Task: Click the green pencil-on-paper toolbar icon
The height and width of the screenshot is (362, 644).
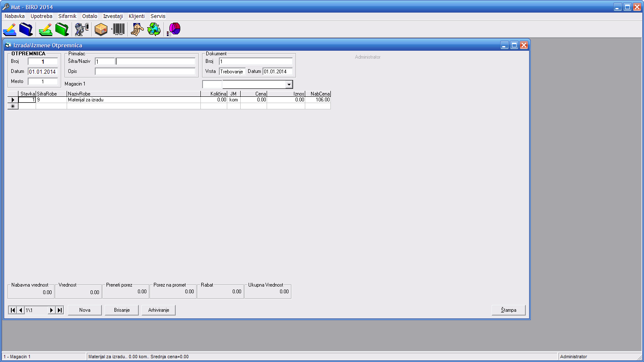Action: coord(45,29)
